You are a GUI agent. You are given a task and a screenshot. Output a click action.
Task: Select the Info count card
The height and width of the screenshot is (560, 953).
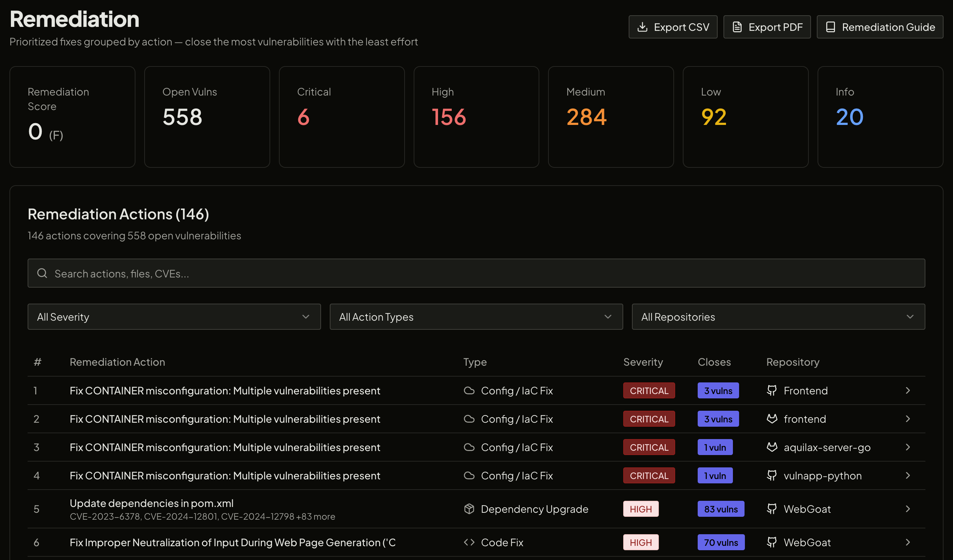pyautogui.click(x=880, y=117)
